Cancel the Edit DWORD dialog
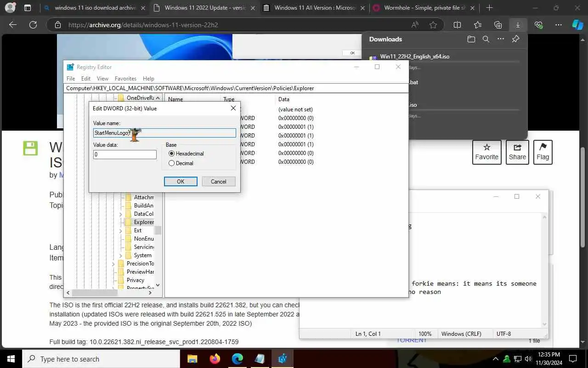This screenshot has height=368, width=588. click(219, 182)
